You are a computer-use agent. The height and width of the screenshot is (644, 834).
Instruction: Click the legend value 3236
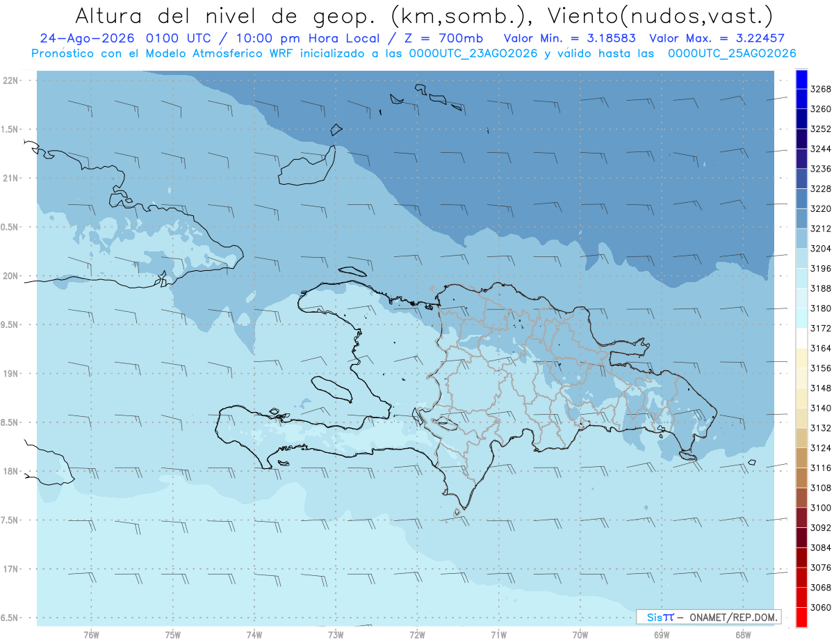click(820, 169)
